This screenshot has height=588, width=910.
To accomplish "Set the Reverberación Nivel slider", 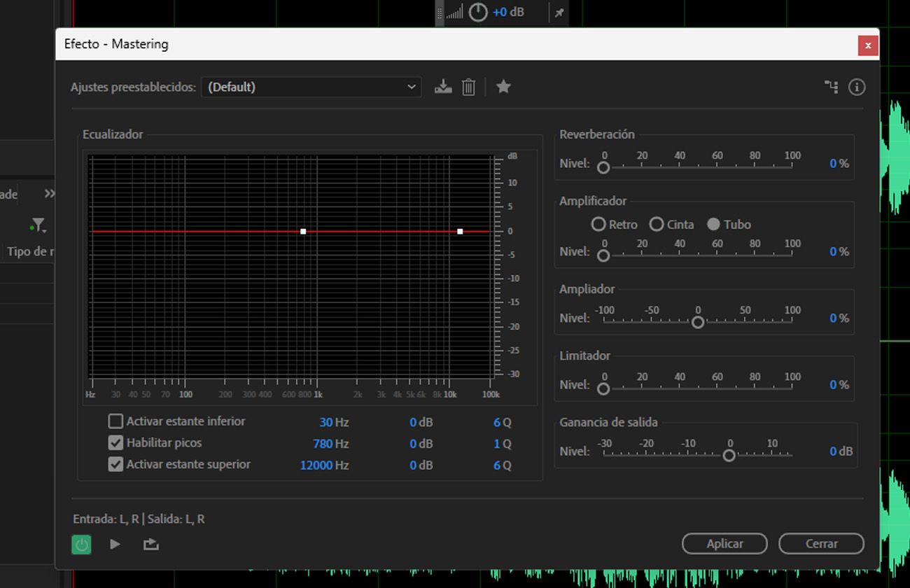I will point(603,168).
